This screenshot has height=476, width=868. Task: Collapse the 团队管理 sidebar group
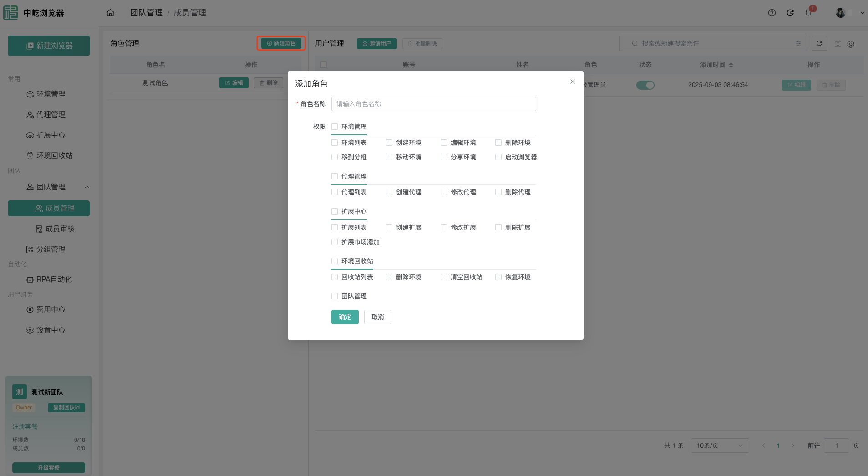pos(87,187)
